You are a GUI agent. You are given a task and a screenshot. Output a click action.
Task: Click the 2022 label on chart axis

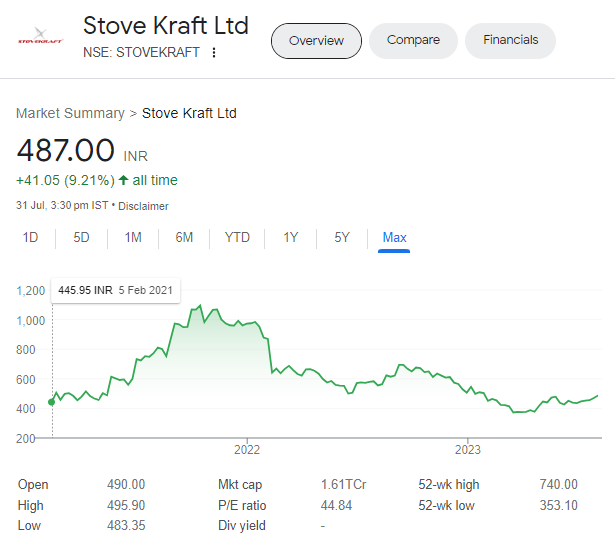[246, 451]
